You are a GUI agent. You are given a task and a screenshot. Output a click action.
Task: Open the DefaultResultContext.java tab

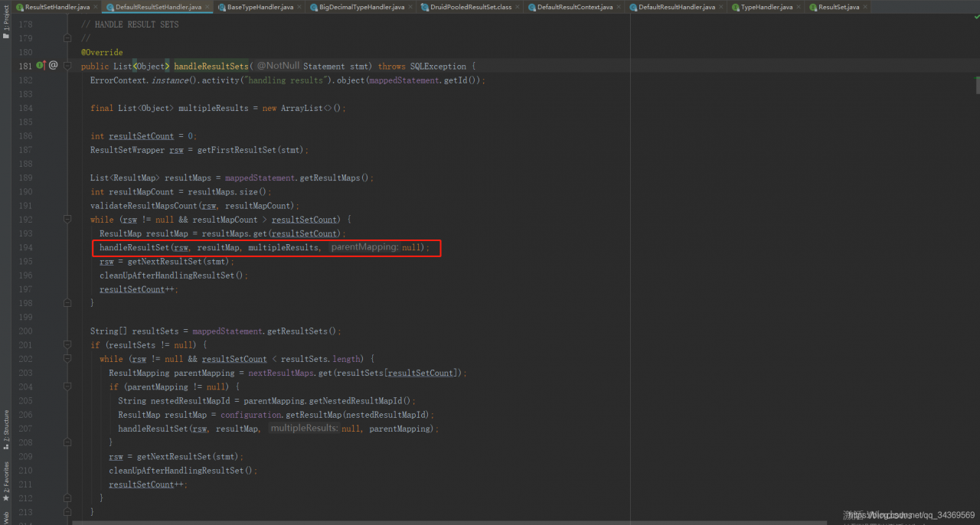(x=575, y=7)
